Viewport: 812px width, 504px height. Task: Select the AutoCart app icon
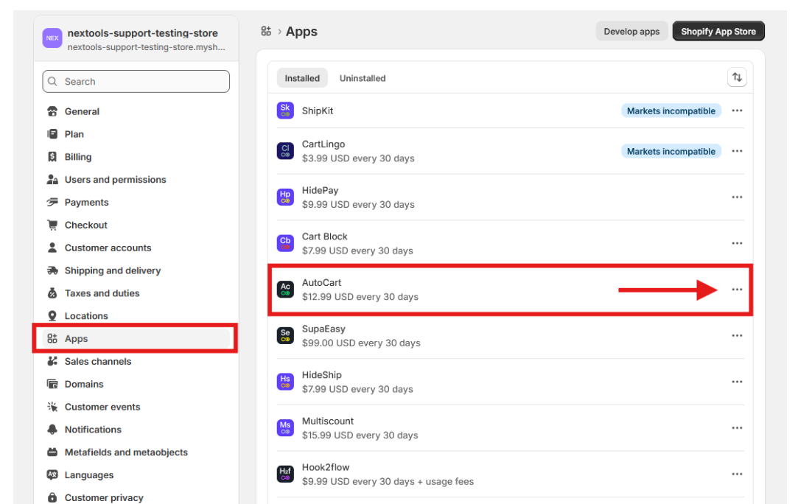point(285,290)
